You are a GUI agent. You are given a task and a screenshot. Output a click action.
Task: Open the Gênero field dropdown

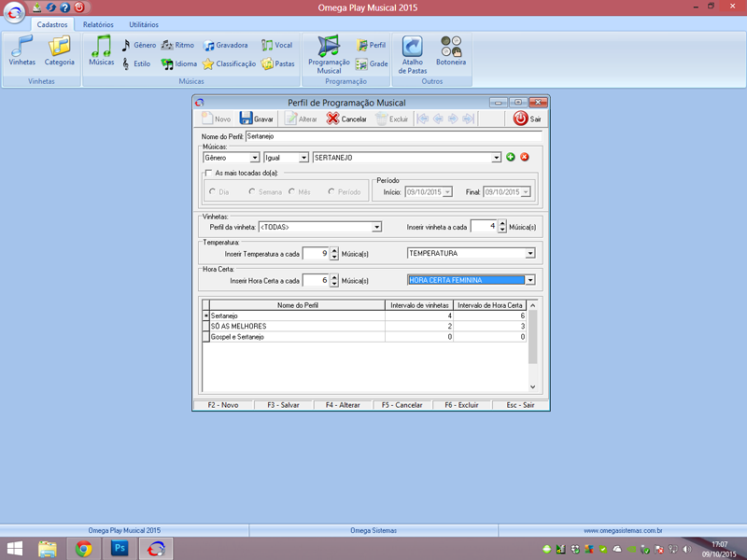pos(255,158)
